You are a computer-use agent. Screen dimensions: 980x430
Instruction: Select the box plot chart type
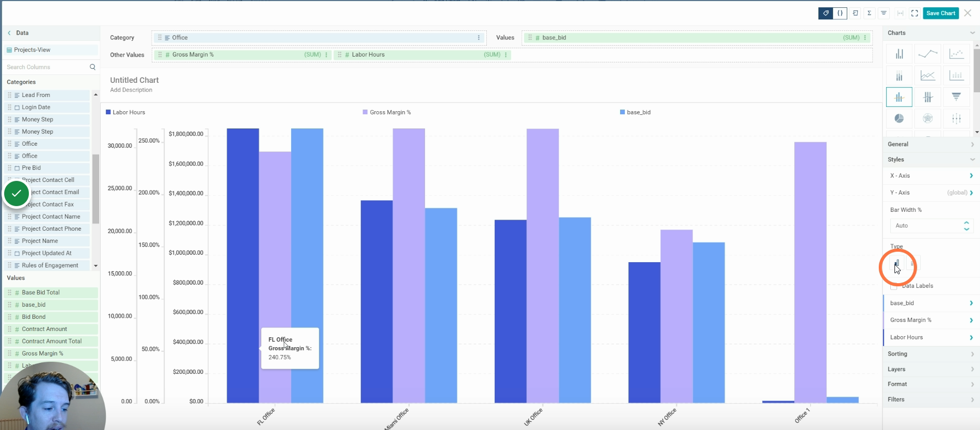[956, 119]
